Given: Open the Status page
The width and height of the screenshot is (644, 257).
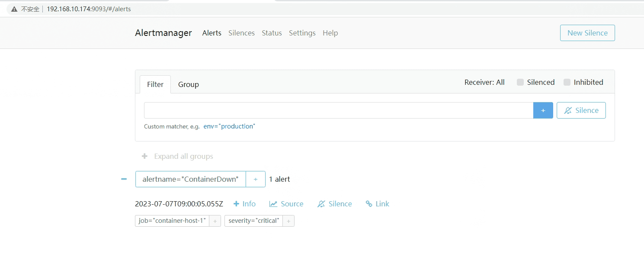Looking at the screenshot, I should 272,33.
